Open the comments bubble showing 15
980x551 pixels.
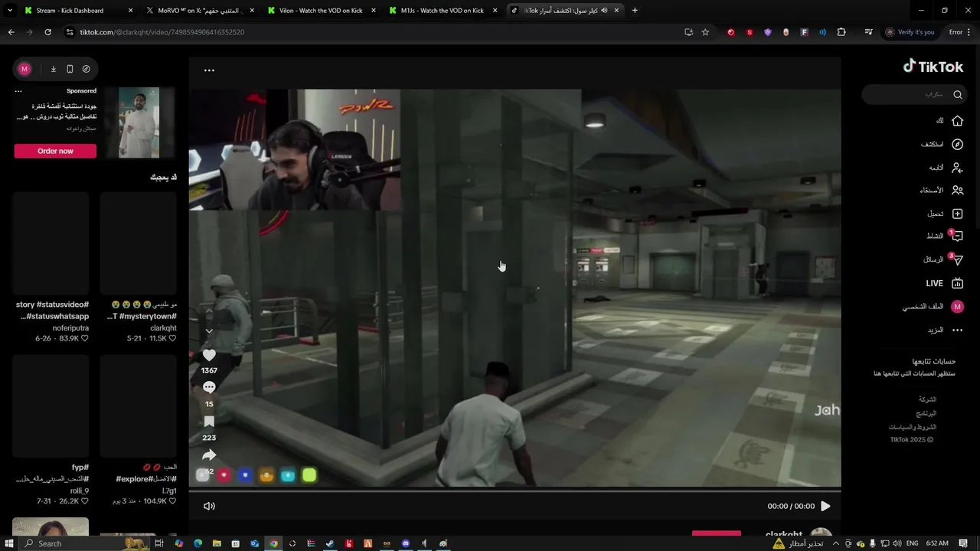click(209, 388)
